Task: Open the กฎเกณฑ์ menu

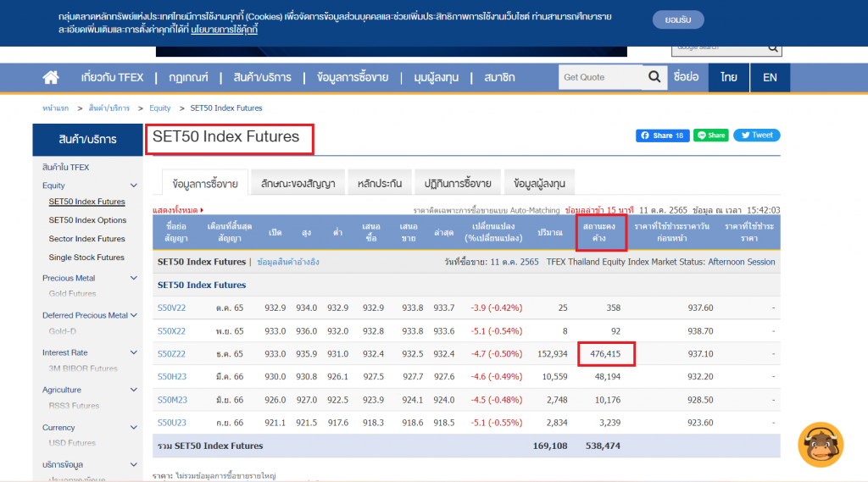Action: 188,77
